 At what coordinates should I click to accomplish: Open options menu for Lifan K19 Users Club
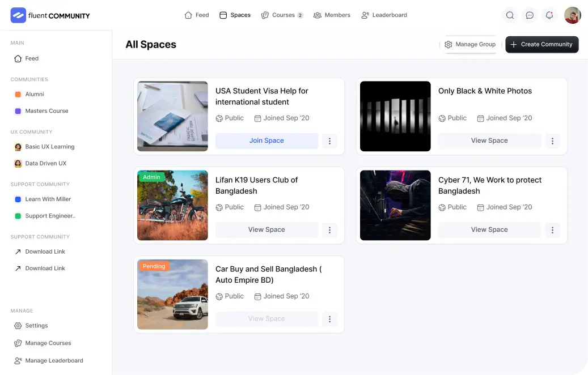(329, 230)
